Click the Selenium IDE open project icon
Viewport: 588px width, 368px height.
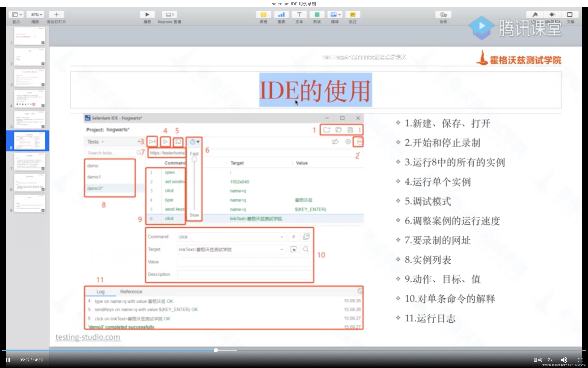coord(338,130)
